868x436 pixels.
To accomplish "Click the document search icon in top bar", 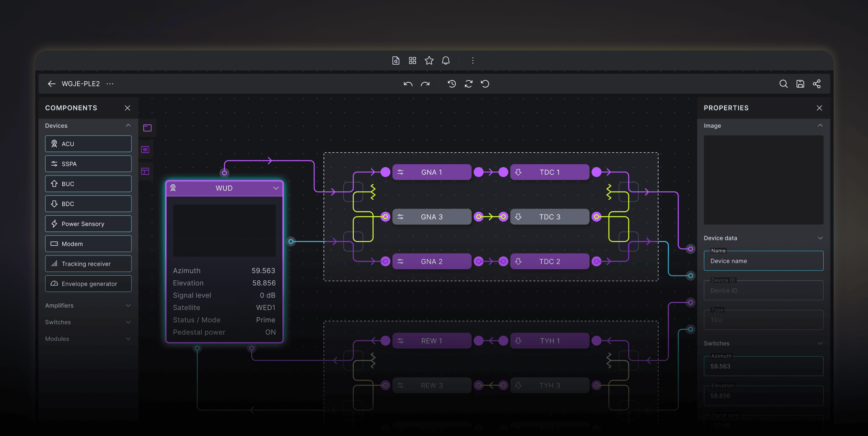I will click(x=396, y=60).
